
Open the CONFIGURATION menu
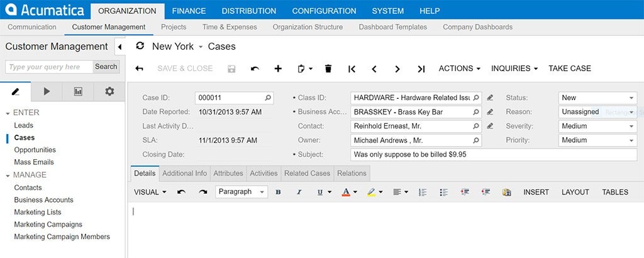tap(324, 11)
